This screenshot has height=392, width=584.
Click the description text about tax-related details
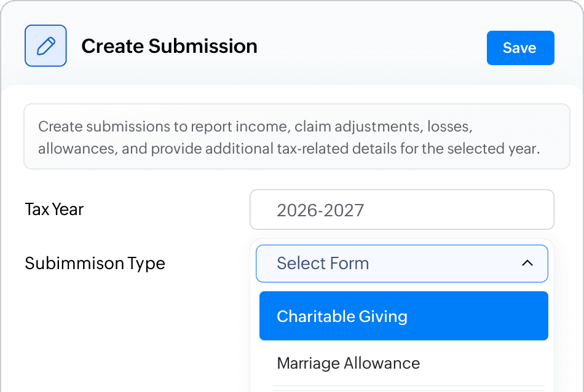[x=289, y=149]
